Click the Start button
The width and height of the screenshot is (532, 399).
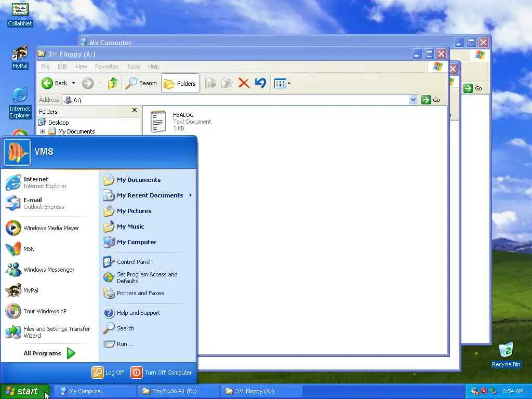(25, 391)
